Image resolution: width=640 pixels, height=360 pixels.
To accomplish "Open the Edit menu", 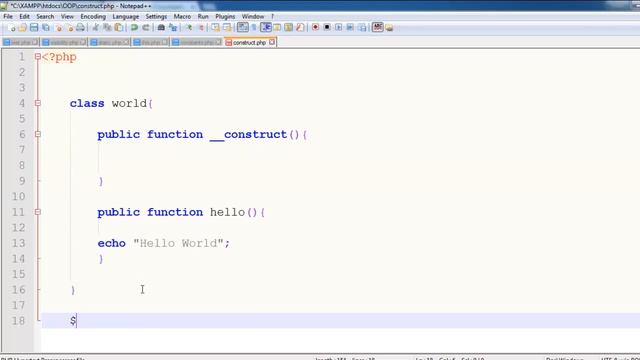I will tap(24, 16).
